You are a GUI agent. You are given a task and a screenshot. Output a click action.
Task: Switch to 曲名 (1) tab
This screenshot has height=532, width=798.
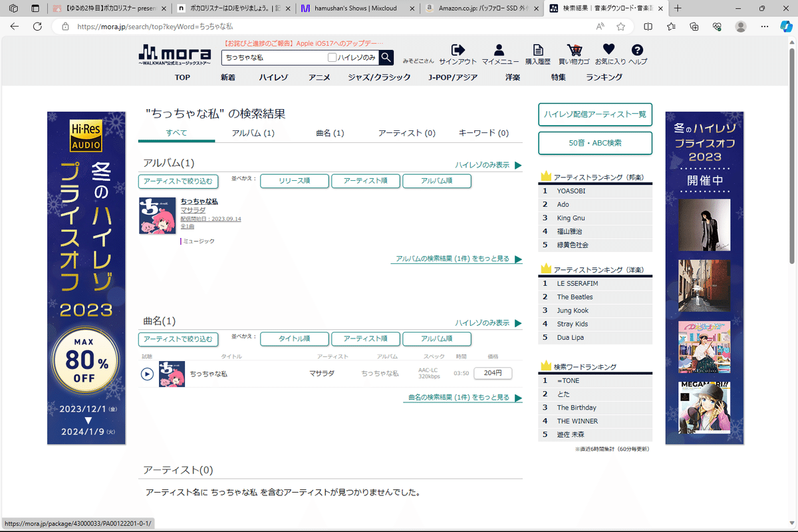pos(330,133)
